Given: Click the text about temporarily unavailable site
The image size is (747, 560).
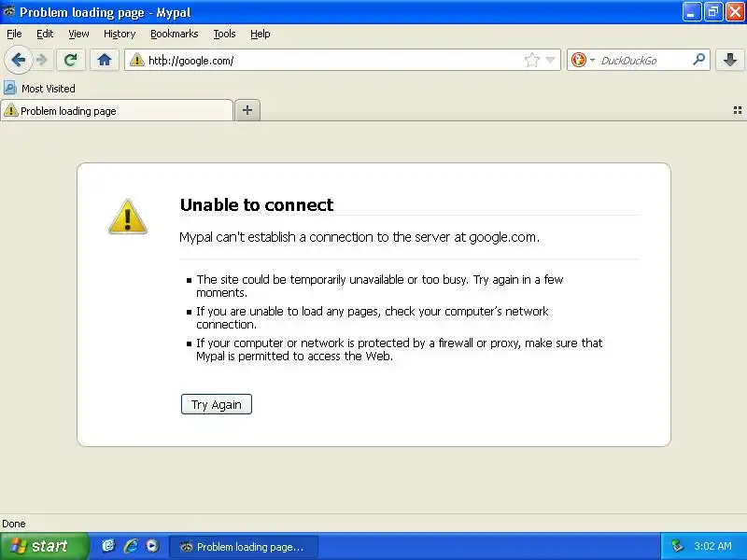Looking at the screenshot, I should click(380, 286).
